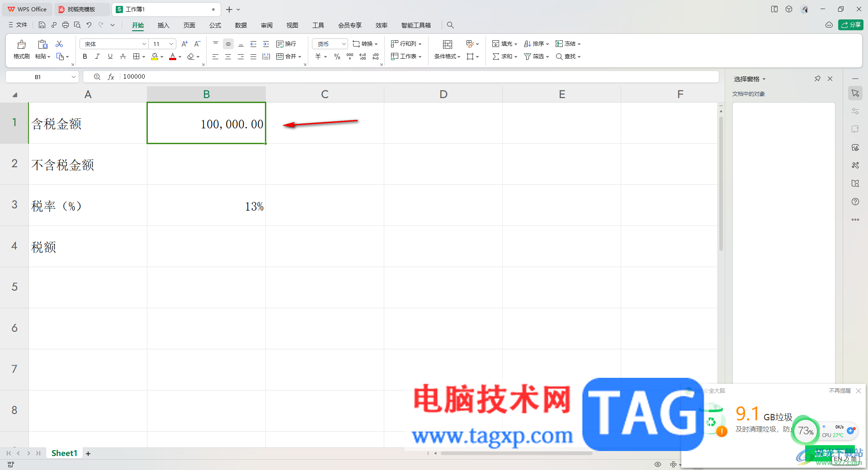
Task: Open the Data (数据) ribbon tab
Action: click(241, 25)
